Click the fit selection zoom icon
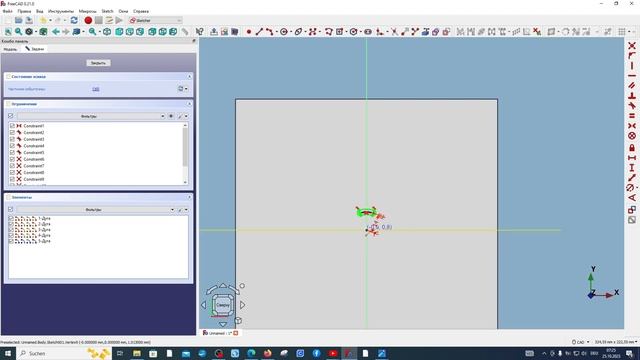 [x=18, y=31]
